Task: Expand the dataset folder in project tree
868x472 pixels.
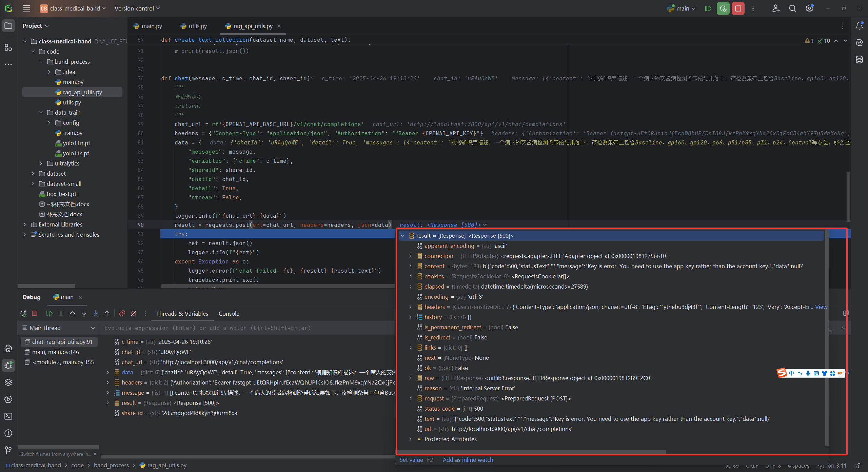Action: (x=33, y=174)
